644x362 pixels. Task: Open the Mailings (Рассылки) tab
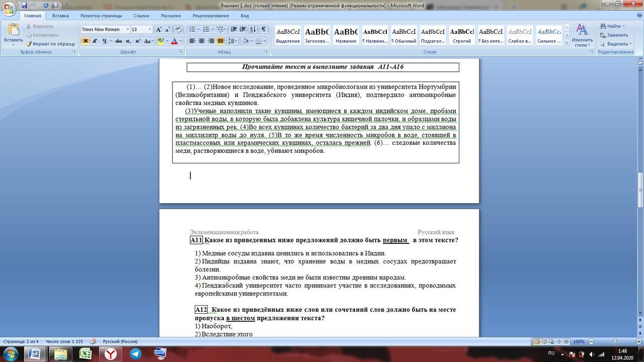(171, 16)
